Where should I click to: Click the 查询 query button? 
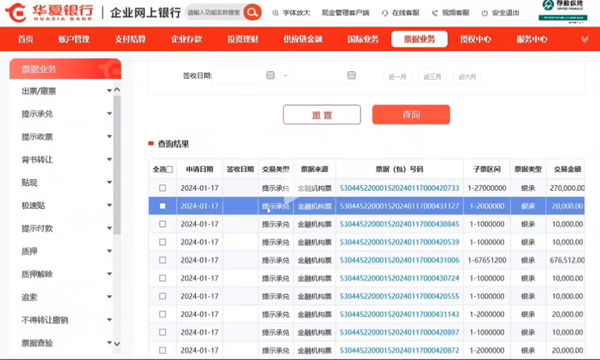411,114
